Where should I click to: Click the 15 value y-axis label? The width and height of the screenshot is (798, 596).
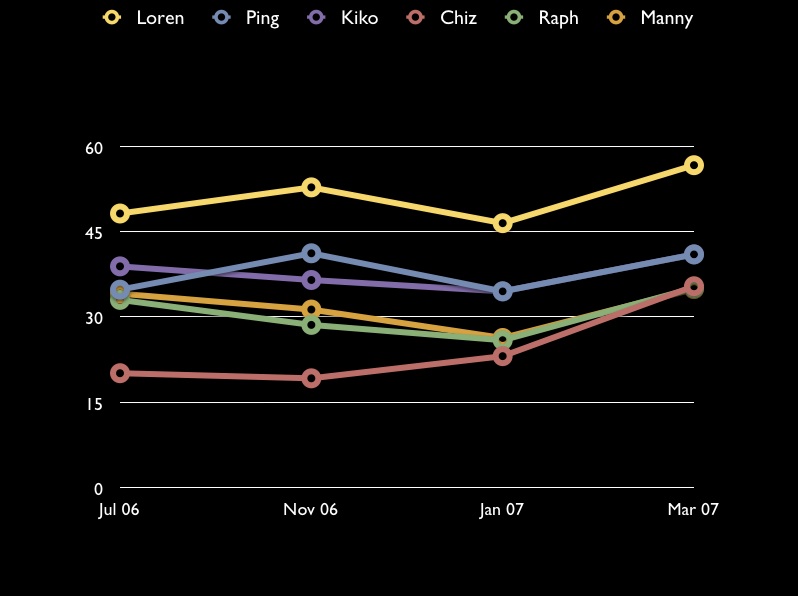pyautogui.click(x=94, y=404)
